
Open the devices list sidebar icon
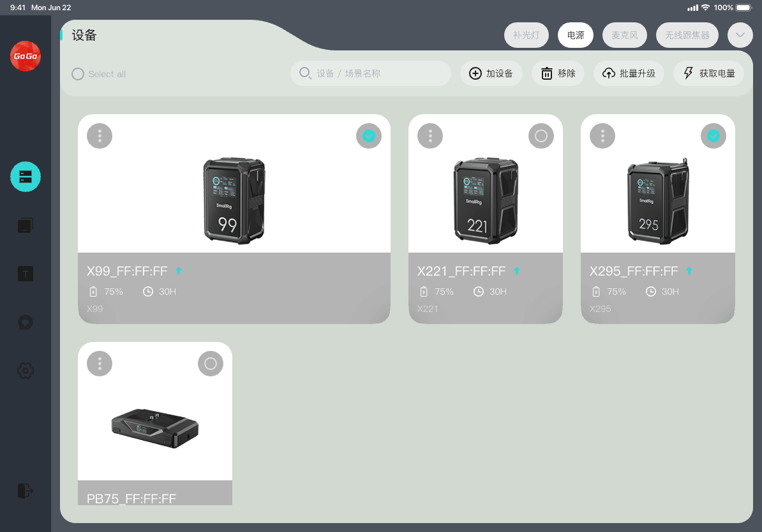(26, 177)
